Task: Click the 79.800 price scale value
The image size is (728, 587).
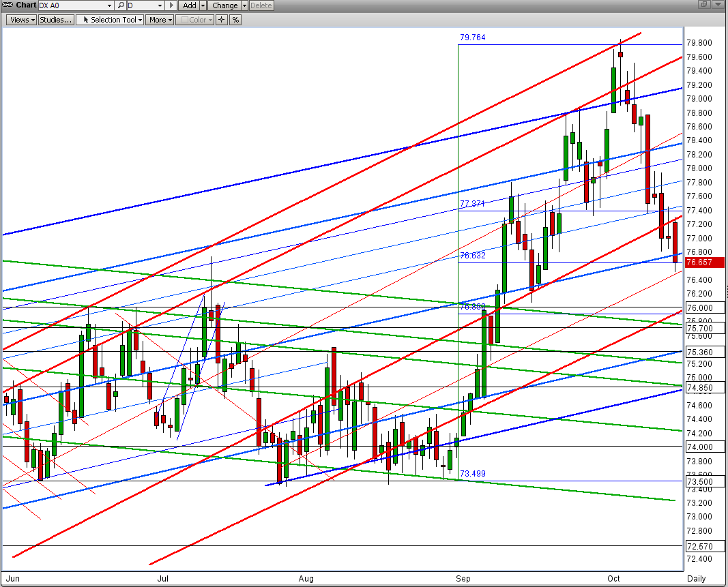Action: 699,43
